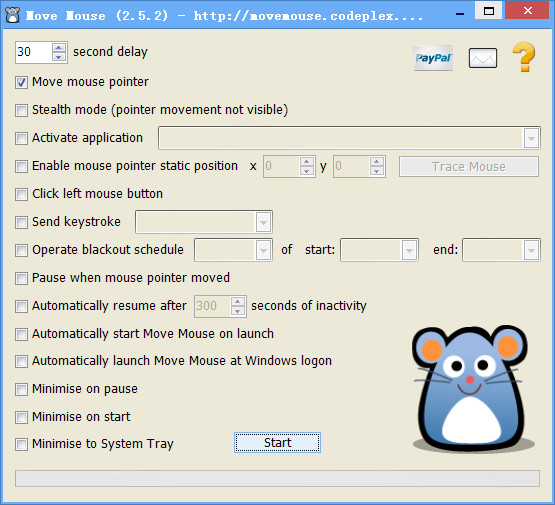Viewport: 555px width, 505px height.
Task: Uncheck Move mouse pointer
Action: point(21,82)
